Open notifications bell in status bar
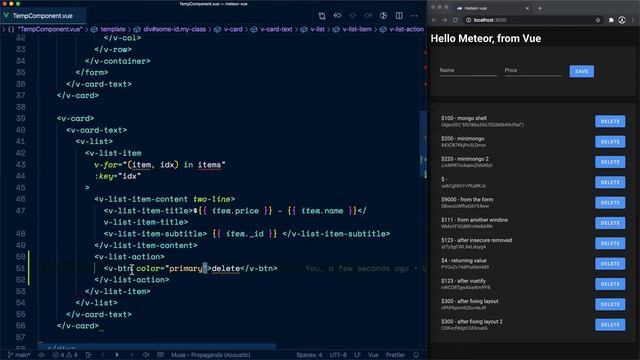The image size is (640, 360). click(416, 355)
